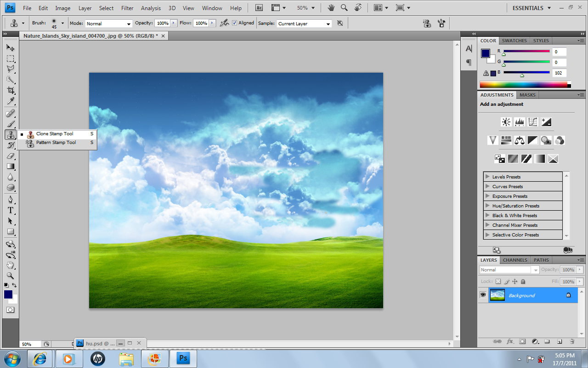Open the layer blend mode dropdown
The height and width of the screenshot is (368, 588).
[x=509, y=270]
